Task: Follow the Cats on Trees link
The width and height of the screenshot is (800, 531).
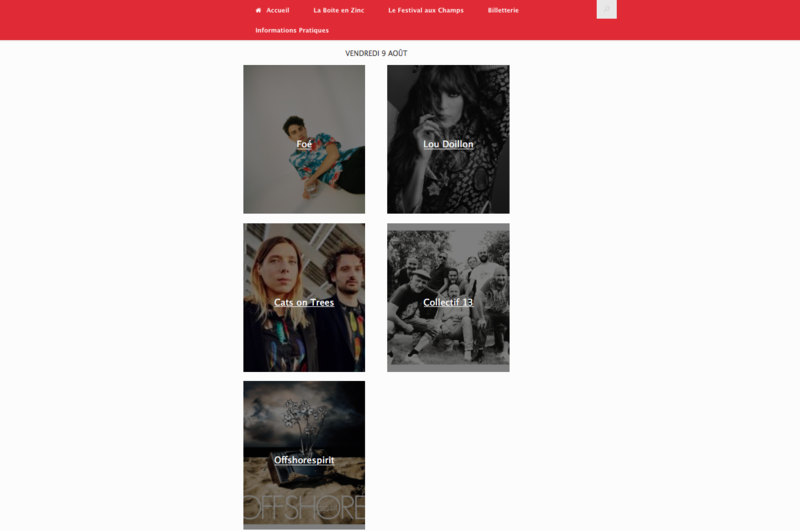Action: 304,302
